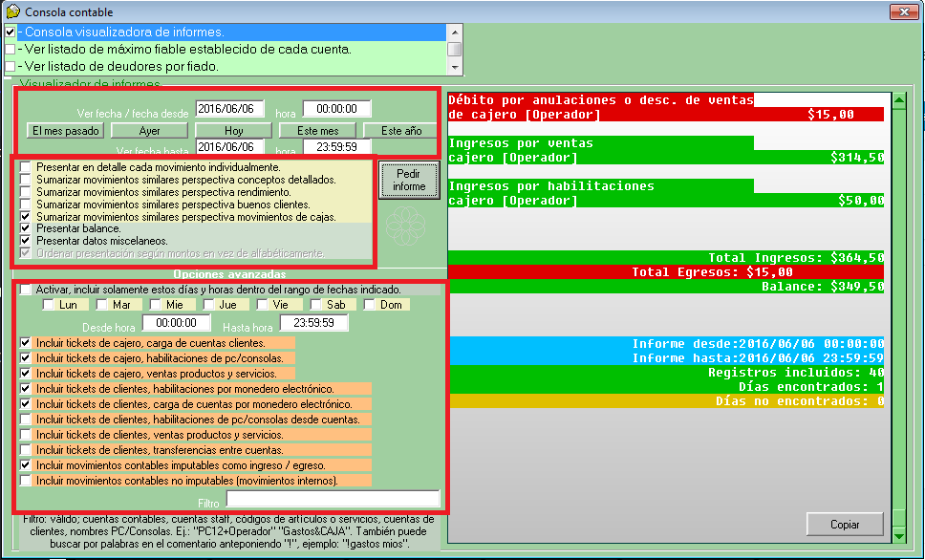Uncheck tickets de cajero, habilitaciones de pc/consolas
Viewport: 925px width, 560px height.
pos(26,358)
